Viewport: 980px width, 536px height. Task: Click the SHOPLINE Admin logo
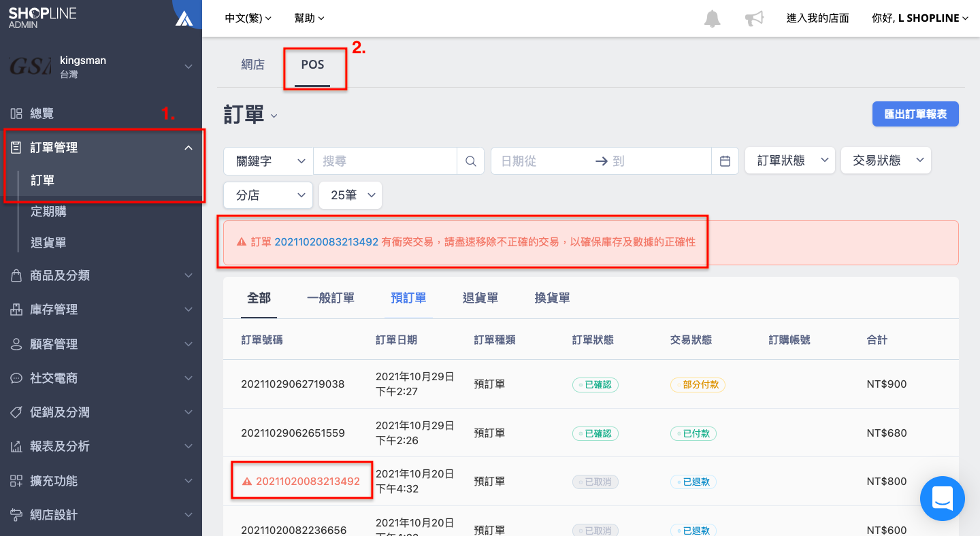coord(42,18)
